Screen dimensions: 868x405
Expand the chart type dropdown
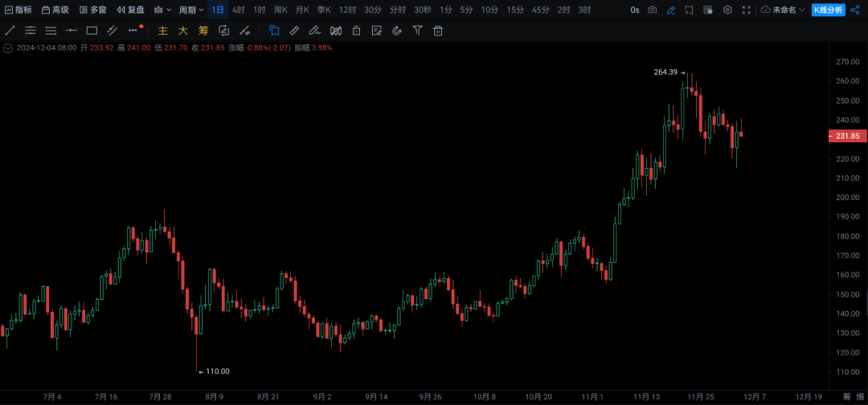point(162,10)
